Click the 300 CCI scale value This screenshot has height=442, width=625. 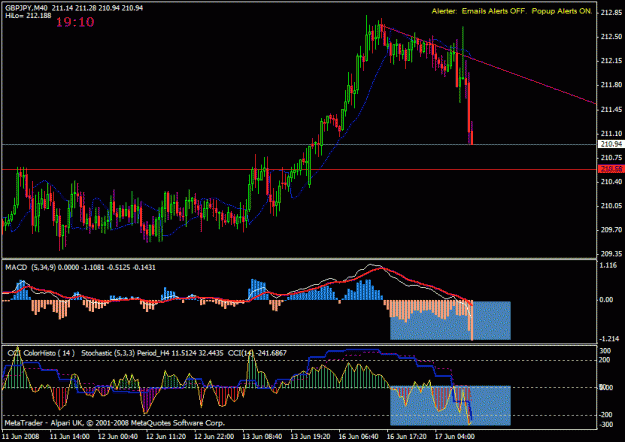[x=605, y=351]
